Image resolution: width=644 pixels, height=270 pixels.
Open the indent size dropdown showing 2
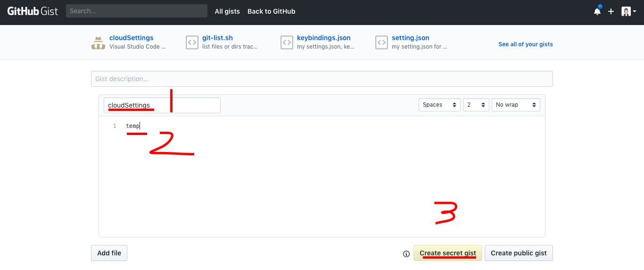(x=475, y=105)
